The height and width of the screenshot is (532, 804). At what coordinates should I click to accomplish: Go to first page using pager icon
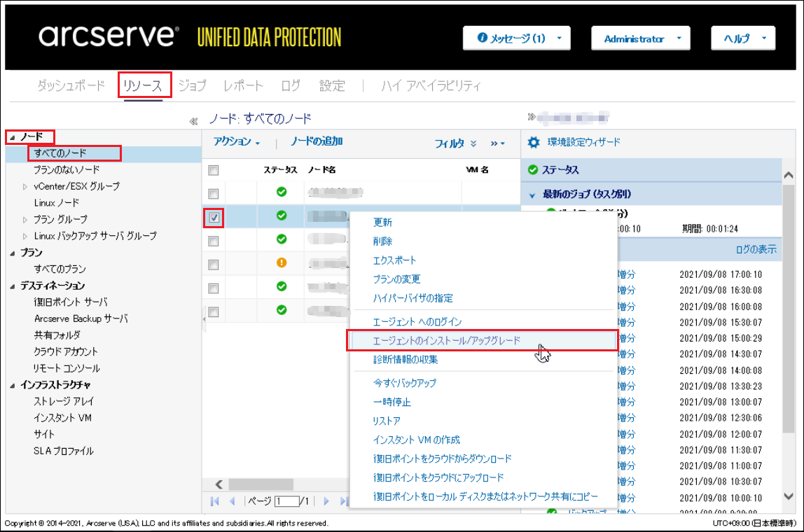pos(215,500)
